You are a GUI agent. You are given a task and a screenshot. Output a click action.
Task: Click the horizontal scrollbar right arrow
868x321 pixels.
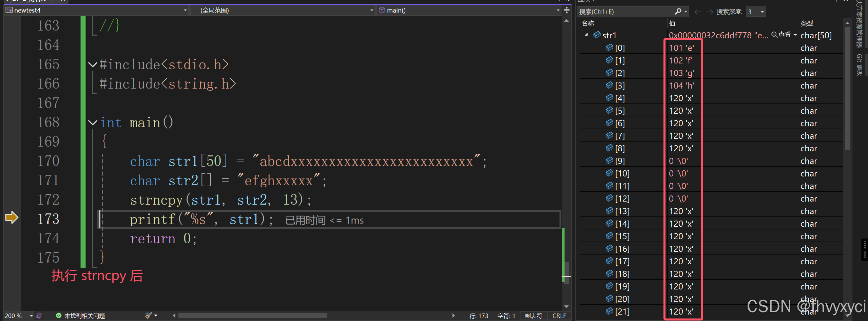(x=454, y=316)
